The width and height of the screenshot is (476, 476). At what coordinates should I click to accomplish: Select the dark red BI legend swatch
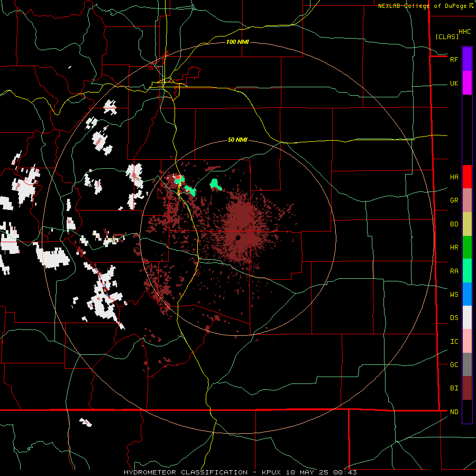[467, 388]
